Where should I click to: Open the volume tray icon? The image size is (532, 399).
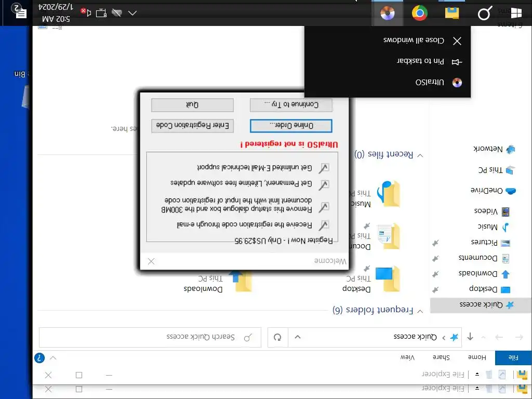(x=86, y=12)
